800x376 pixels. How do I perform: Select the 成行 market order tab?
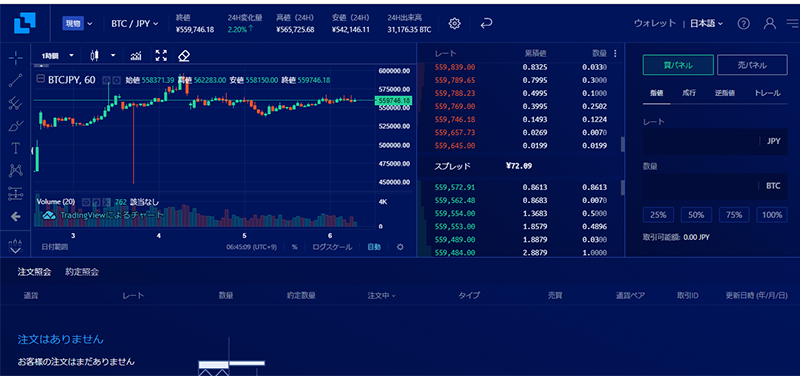pyautogui.click(x=688, y=93)
